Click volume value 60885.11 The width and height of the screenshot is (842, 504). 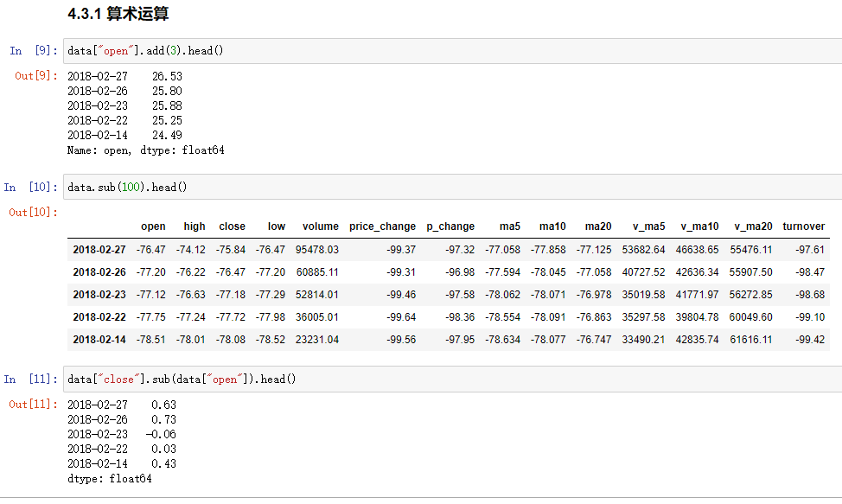[x=317, y=272]
